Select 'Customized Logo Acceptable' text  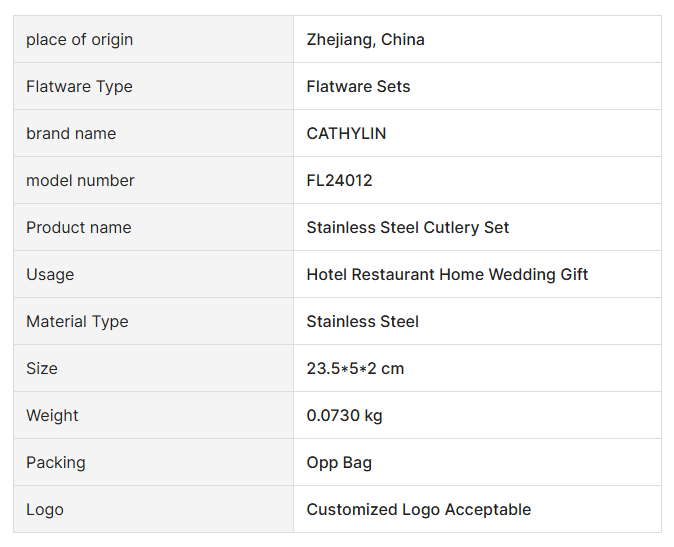click(x=418, y=510)
